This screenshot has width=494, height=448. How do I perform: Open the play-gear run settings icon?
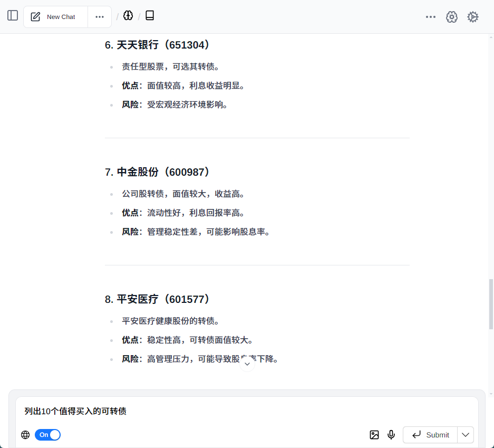tap(472, 17)
